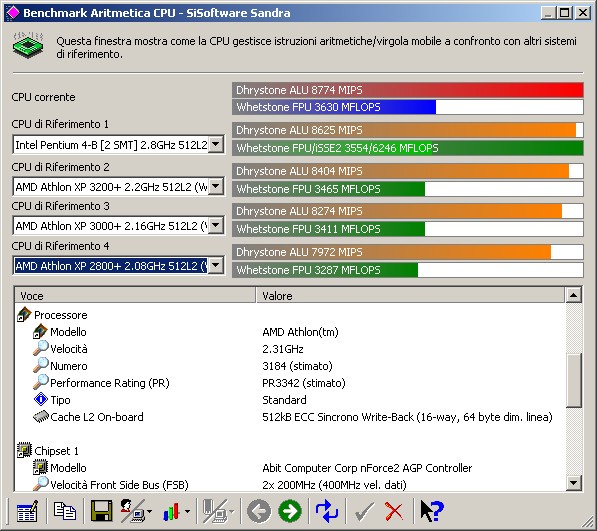Click the Sandra diamond title bar icon
This screenshot has height=531, width=597.
(x=13, y=13)
